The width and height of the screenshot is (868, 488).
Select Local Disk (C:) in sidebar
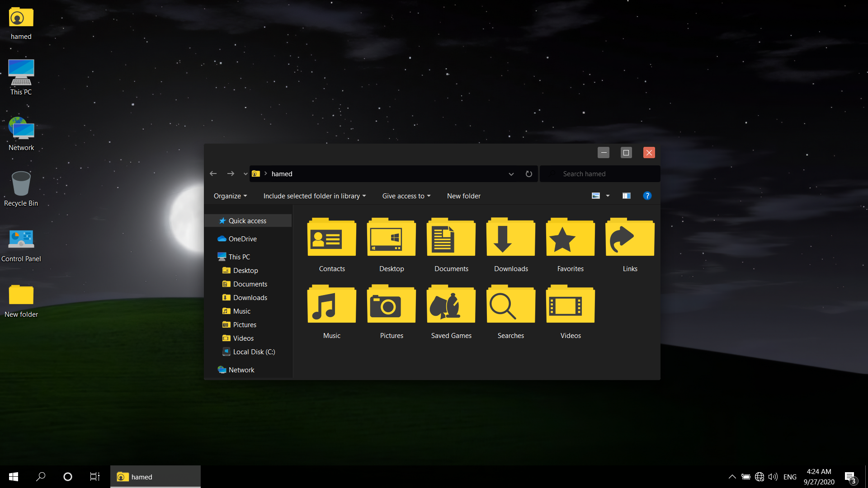[254, 352]
